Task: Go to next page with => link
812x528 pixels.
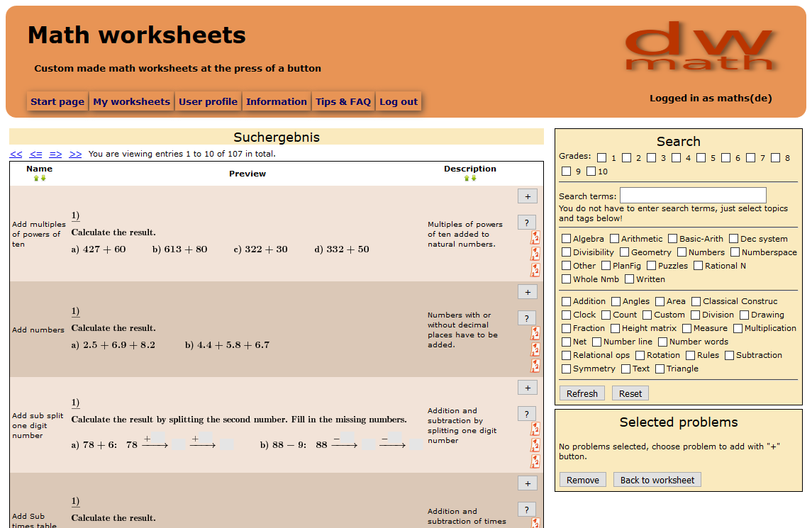Action: [55, 154]
